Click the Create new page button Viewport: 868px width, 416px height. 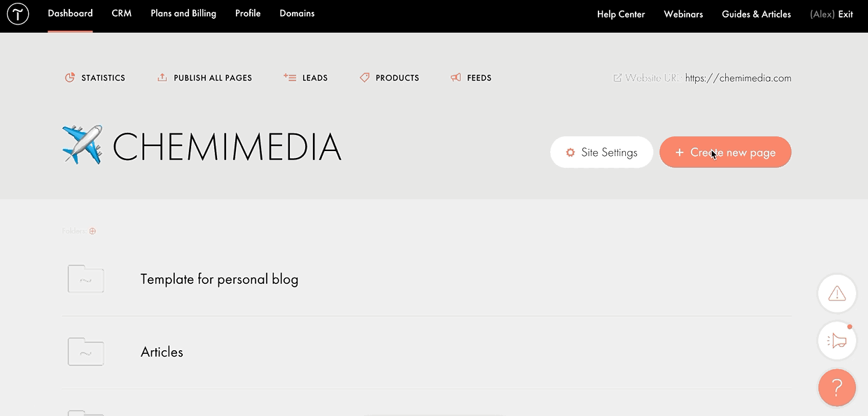(x=725, y=152)
